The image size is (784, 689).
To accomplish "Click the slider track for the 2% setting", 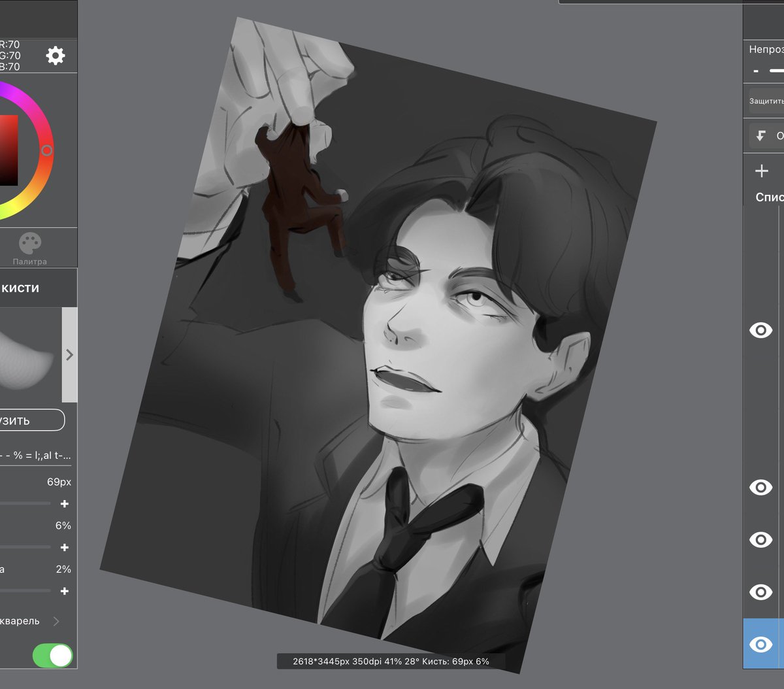I will [x=25, y=591].
